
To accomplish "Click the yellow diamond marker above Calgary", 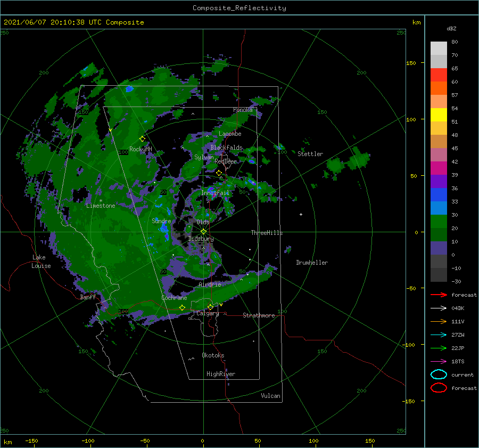I will coord(210,307).
